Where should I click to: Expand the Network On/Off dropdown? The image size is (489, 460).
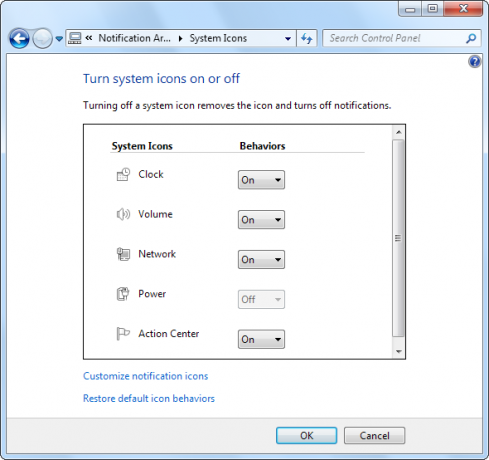[x=261, y=260]
